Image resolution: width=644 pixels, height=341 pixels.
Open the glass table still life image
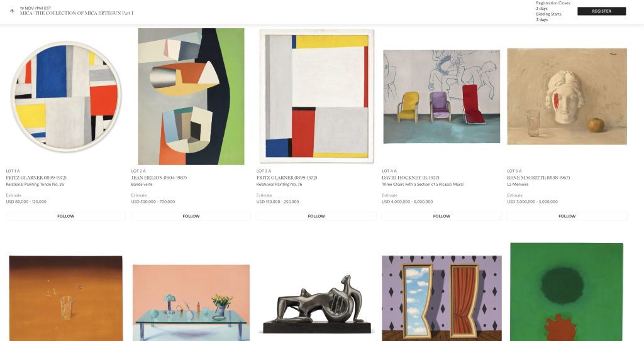[x=191, y=303]
